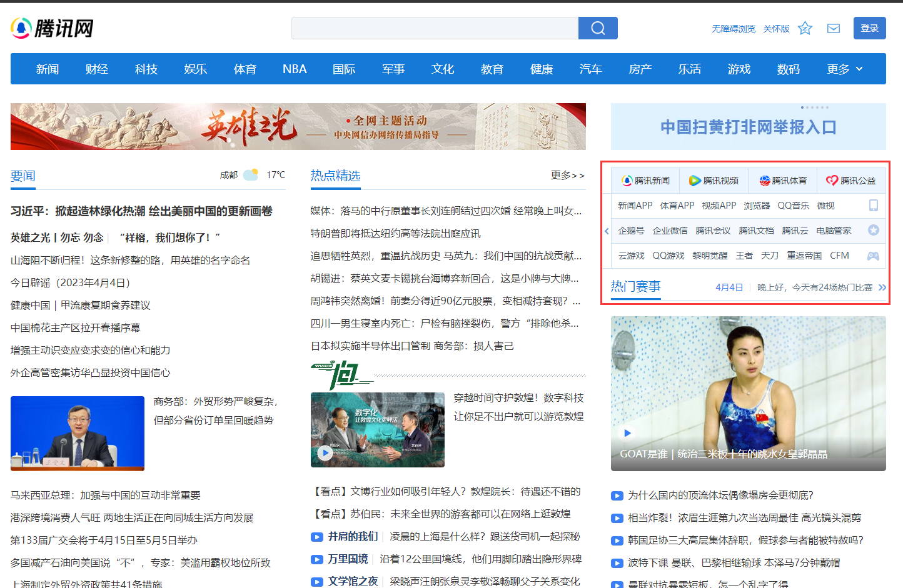Image resolution: width=903 pixels, height=588 pixels.
Task: Click video icon before 文学馆之夜
Action: tap(317, 582)
